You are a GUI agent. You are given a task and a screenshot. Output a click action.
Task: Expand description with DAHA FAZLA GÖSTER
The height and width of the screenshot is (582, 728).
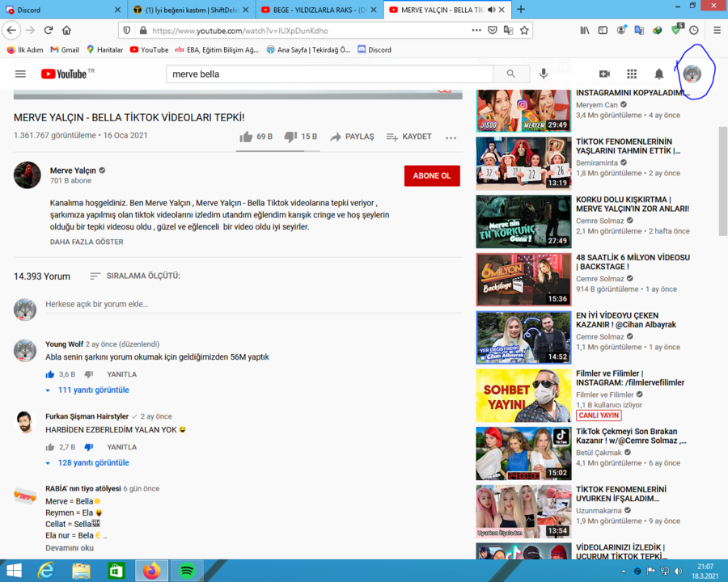(x=87, y=242)
